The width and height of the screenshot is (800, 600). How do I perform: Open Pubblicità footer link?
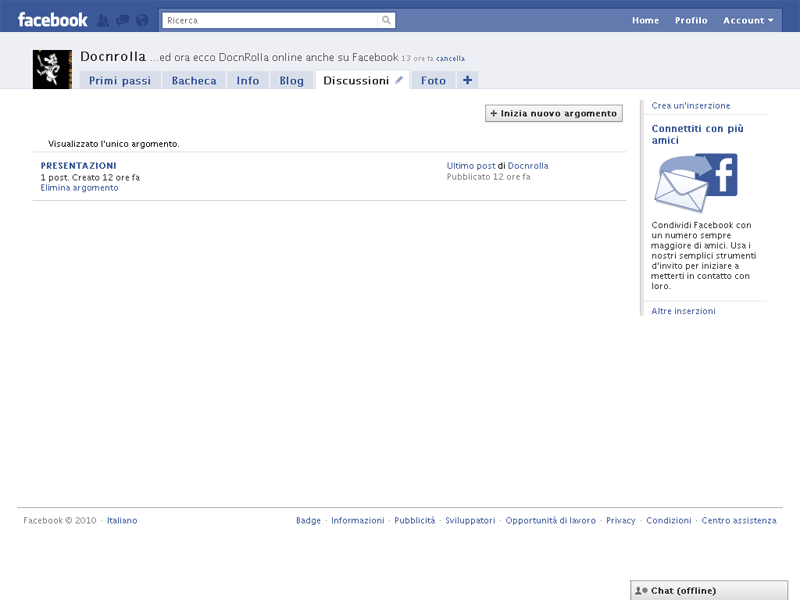pos(415,520)
